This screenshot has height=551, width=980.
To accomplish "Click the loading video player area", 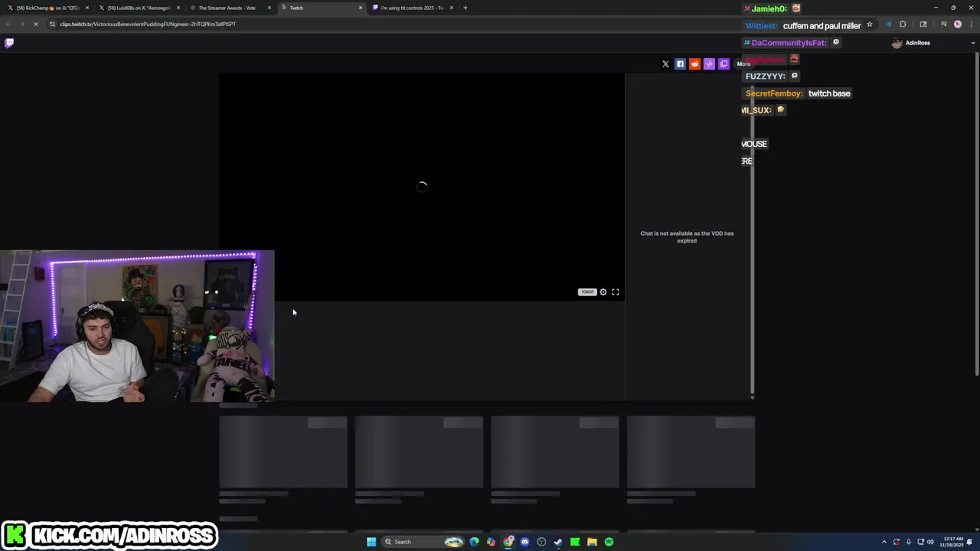I will tap(422, 187).
